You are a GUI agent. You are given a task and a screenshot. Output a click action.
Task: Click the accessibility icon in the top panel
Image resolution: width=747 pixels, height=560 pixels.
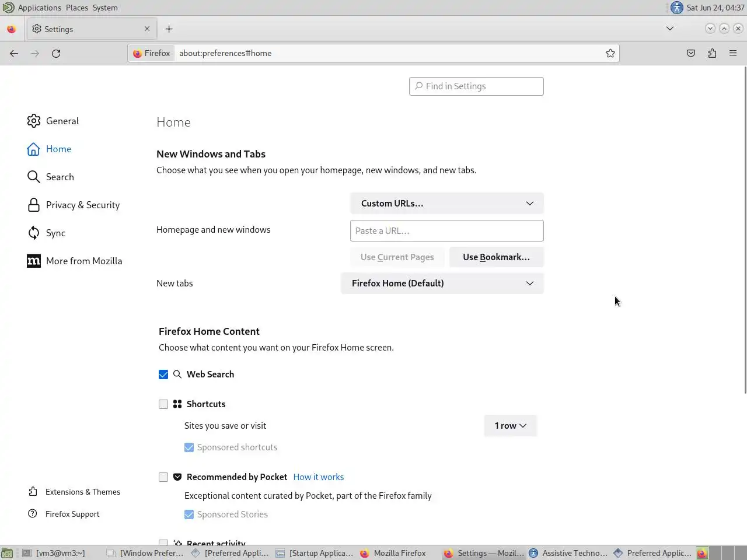tap(677, 8)
